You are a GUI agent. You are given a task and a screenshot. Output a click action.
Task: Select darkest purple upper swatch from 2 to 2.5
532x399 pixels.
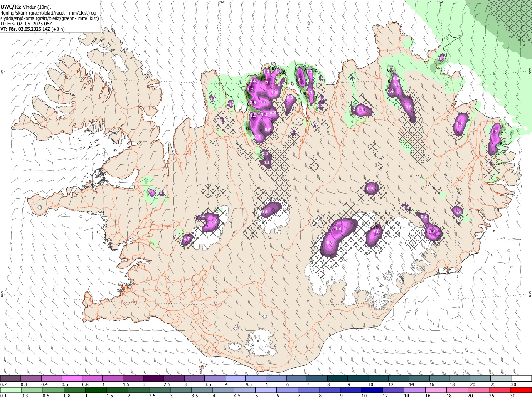point(153,379)
